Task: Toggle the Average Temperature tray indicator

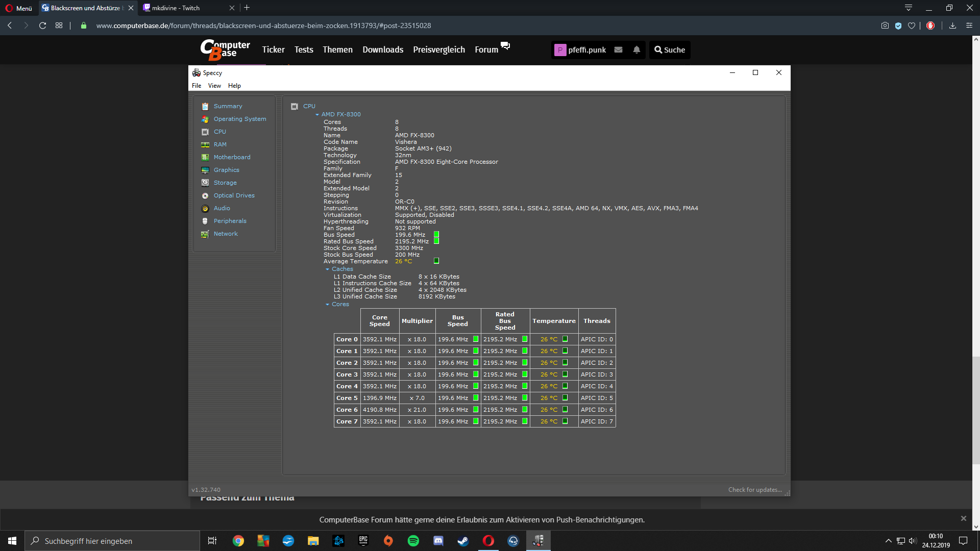Action: point(436,261)
